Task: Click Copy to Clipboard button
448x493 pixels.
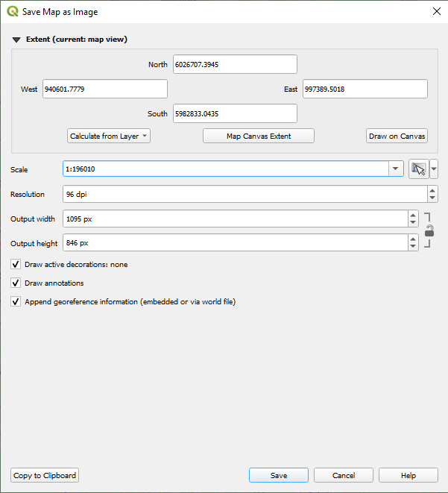Action: tap(45, 475)
